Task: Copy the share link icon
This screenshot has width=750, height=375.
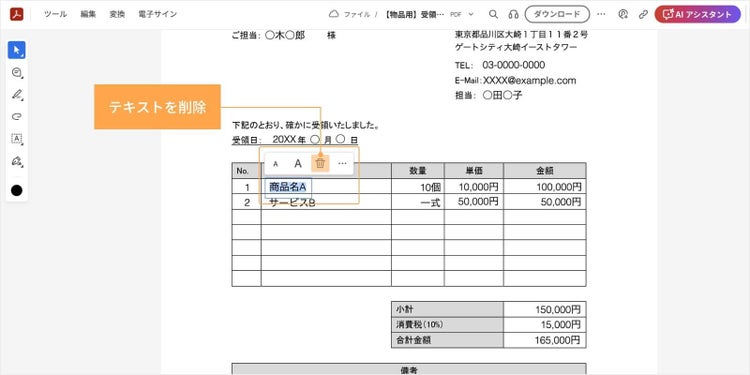Action: (643, 14)
